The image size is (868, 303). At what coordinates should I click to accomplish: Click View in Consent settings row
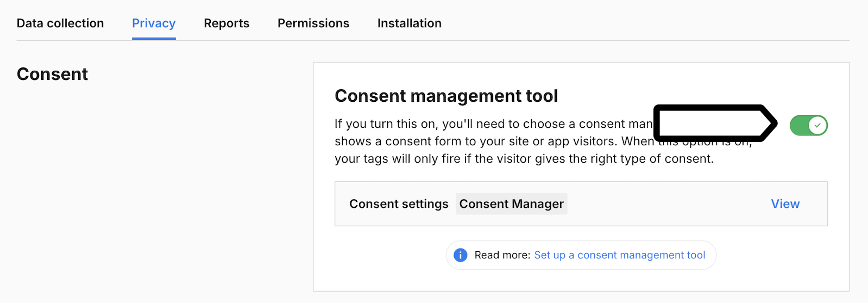click(x=785, y=204)
